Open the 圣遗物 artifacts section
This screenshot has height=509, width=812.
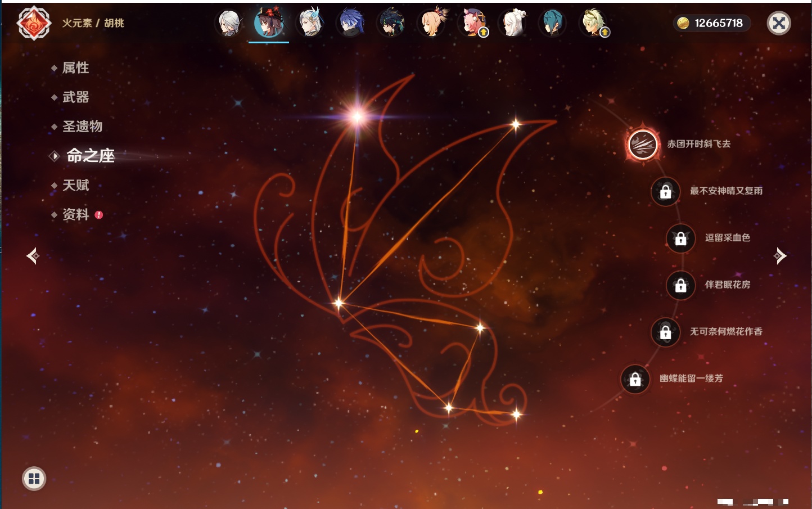[82, 127]
